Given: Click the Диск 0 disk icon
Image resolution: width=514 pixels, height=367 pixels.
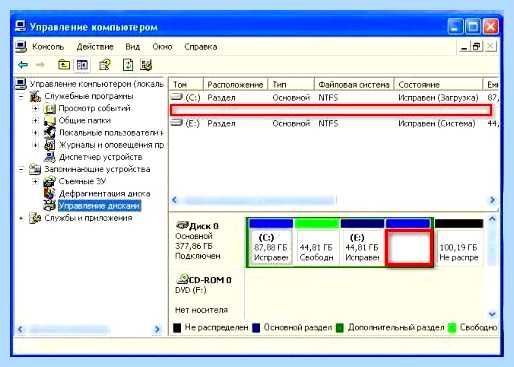Looking at the screenshot, I should coord(182,225).
